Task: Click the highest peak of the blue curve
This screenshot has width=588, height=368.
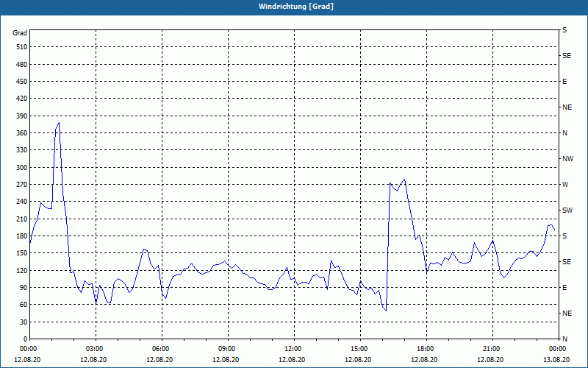Action: point(59,123)
